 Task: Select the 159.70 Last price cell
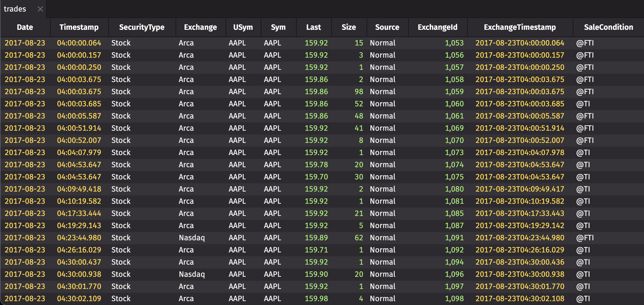tap(316, 177)
